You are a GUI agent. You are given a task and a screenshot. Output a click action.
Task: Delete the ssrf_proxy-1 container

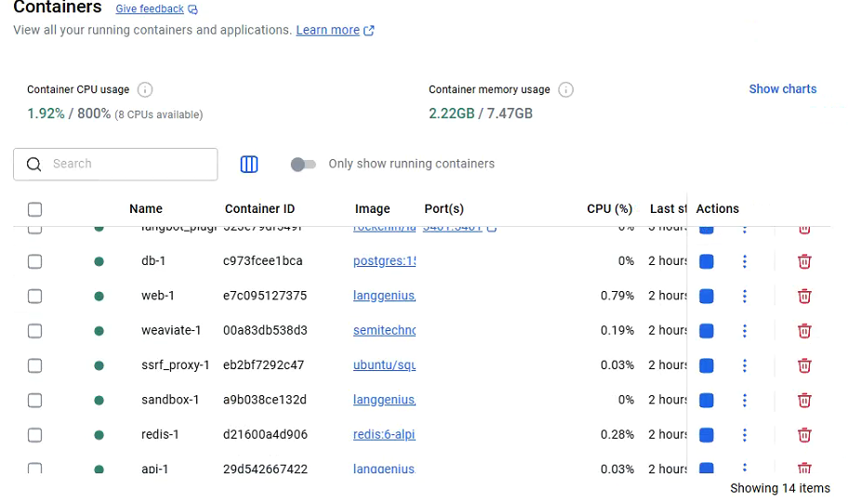coord(804,365)
